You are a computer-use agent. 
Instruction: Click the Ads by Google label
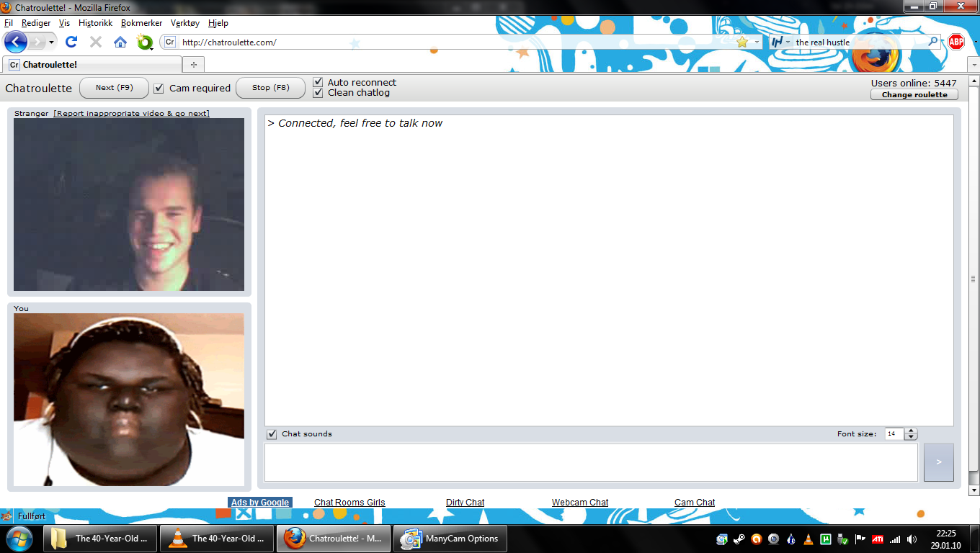(260, 503)
